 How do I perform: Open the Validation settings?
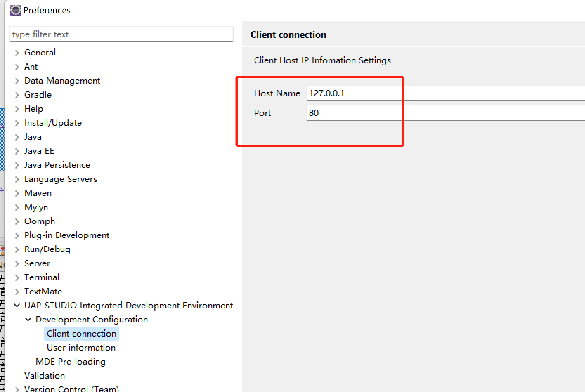pyautogui.click(x=45, y=375)
